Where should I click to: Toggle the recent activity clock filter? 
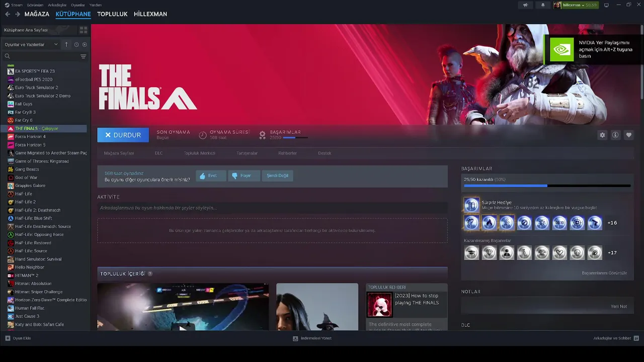tap(76, 44)
